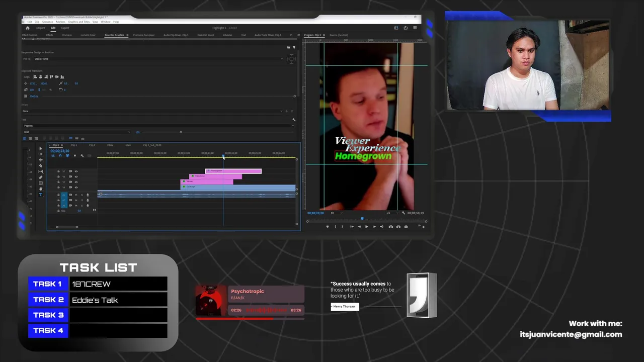
Task: Center align the text paragraph
Action: click(x=30, y=138)
